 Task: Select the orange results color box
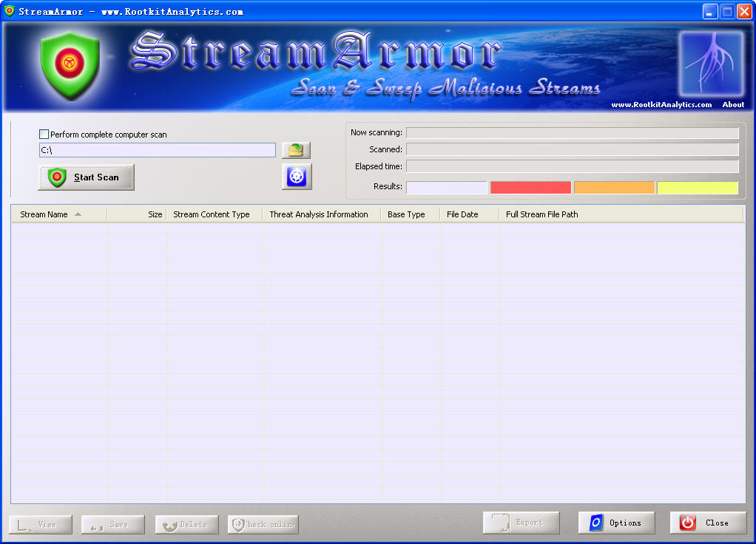(x=614, y=188)
